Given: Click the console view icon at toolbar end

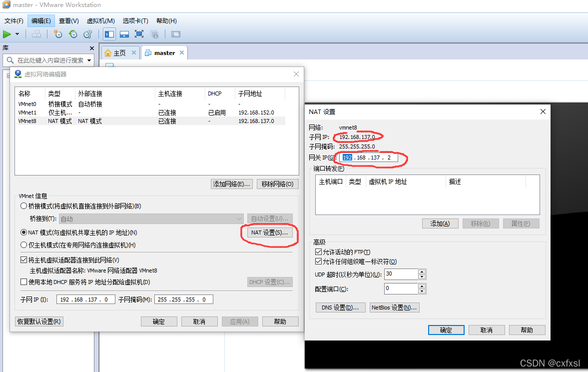Looking at the screenshot, I should (175, 34).
